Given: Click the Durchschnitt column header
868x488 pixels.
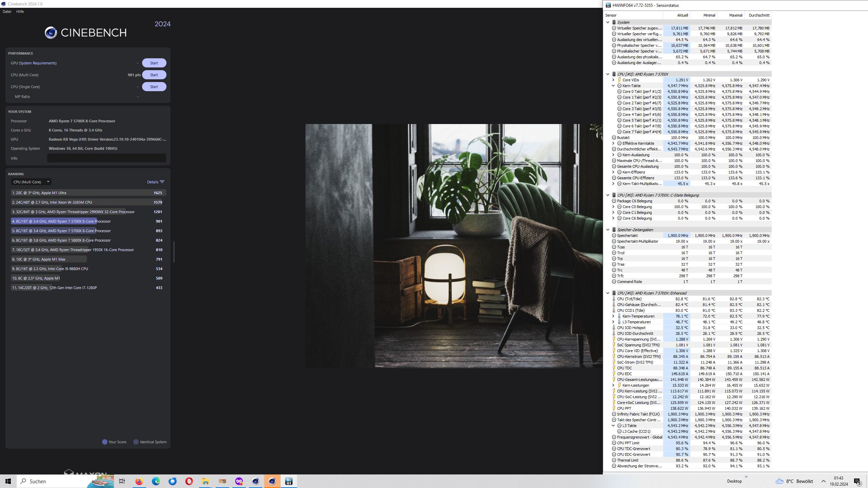Looking at the screenshot, I should coord(758,15).
